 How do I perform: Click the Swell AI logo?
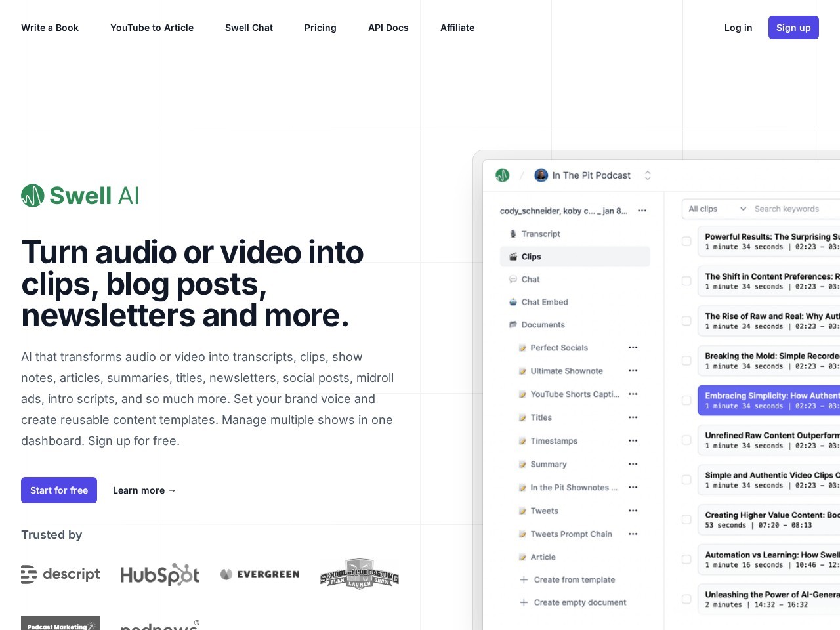[80, 196]
